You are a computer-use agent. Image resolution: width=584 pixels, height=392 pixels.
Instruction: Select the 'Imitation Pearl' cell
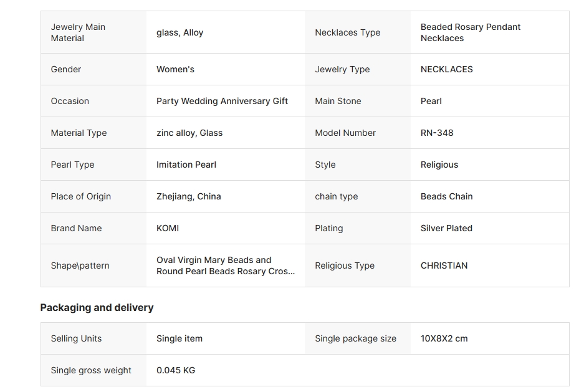click(x=186, y=165)
